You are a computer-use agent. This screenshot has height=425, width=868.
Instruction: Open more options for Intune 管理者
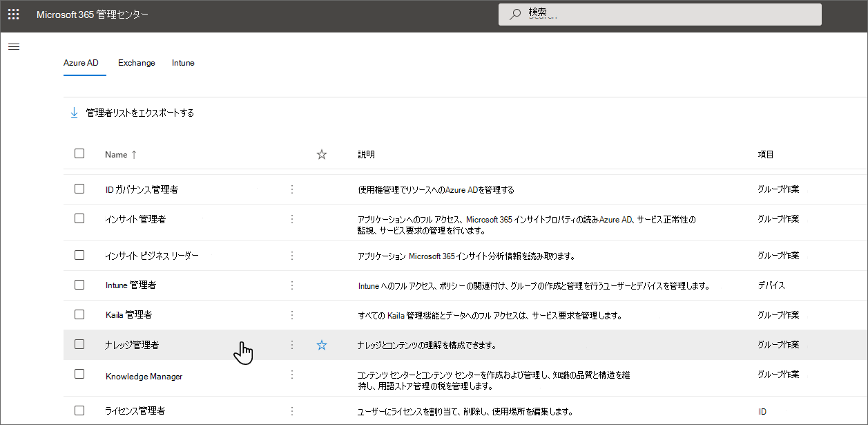click(291, 285)
